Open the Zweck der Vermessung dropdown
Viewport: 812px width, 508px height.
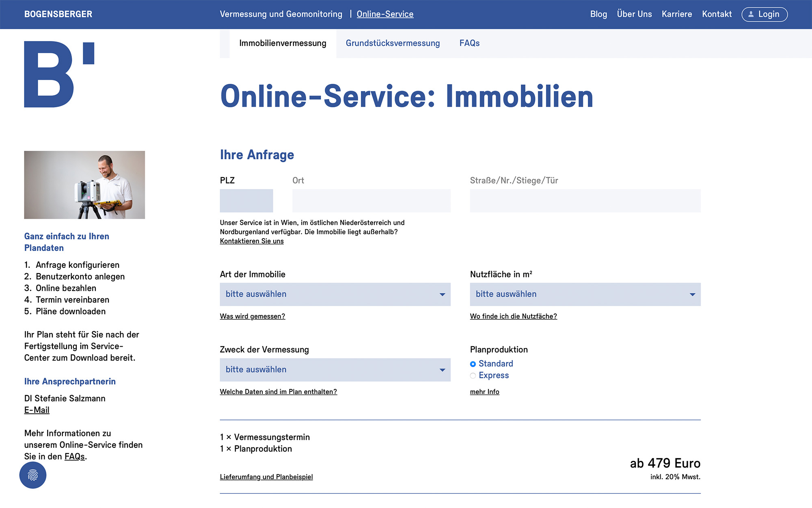[x=335, y=370]
